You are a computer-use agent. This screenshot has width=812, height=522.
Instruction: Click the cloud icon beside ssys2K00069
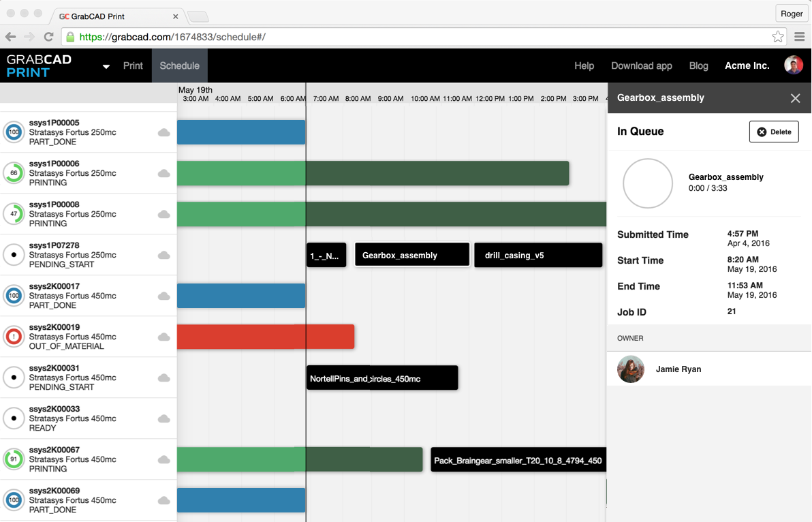pyautogui.click(x=163, y=500)
